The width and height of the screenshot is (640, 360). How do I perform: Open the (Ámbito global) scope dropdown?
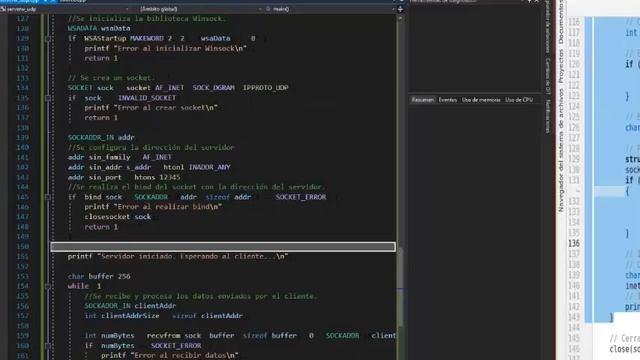point(199,9)
